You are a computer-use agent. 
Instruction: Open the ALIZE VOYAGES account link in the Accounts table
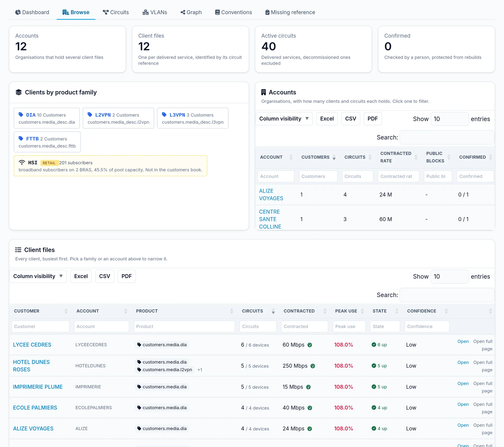[x=271, y=195]
